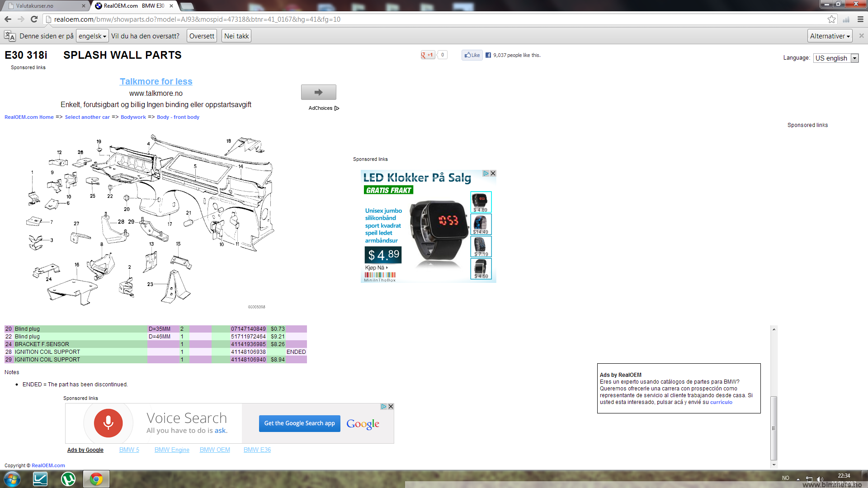Click the browser back arrow
This screenshot has height=488, width=868.
coord(8,19)
